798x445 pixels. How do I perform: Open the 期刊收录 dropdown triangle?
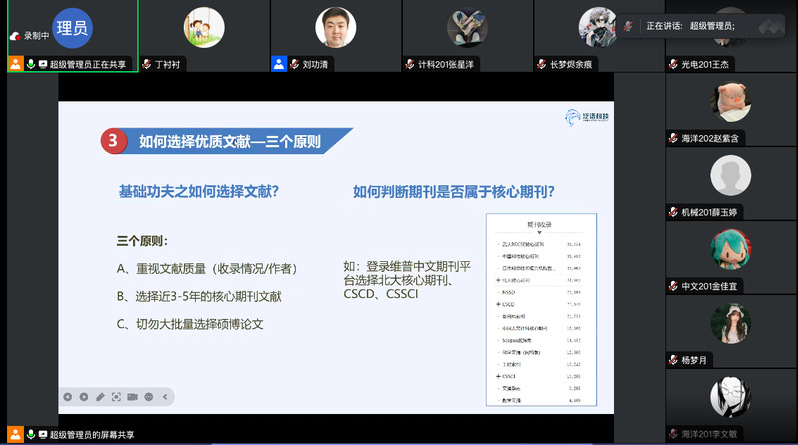[540, 231]
